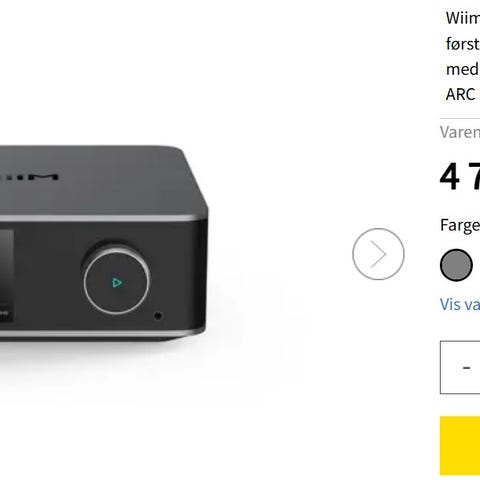Click the Farge label above the swatch
The width and height of the screenshot is (480, 480).
click(x=460, y=225)
